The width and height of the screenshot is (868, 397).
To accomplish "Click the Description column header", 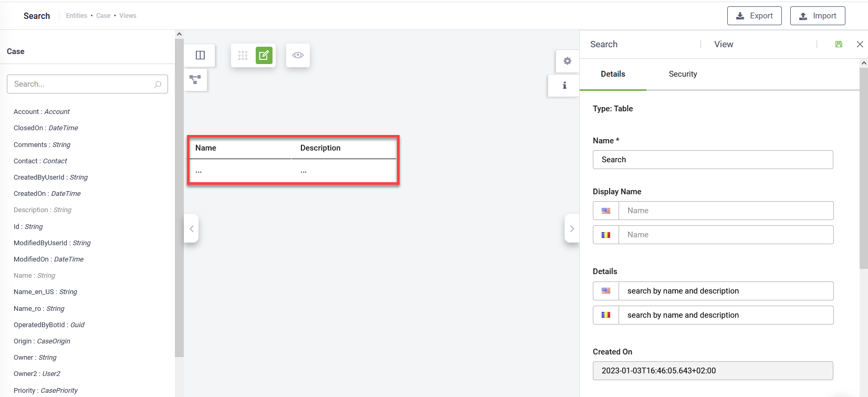I will coord(320,148).
